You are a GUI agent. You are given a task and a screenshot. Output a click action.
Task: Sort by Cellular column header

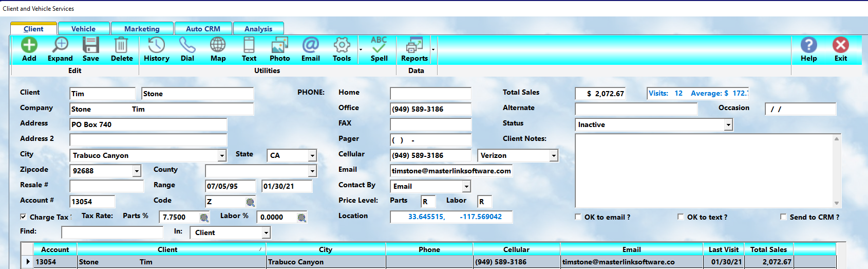click(x=516, y=249)
